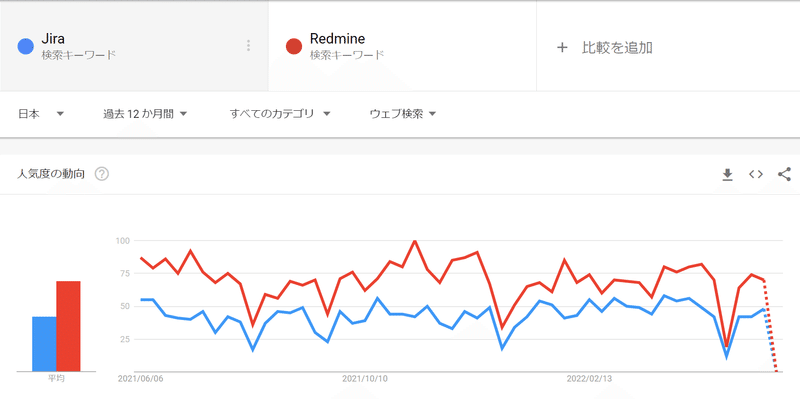The image size is (800, 399).
Task: Click the 2022/02/13 date label on axis
Action: tap(589, 379)
